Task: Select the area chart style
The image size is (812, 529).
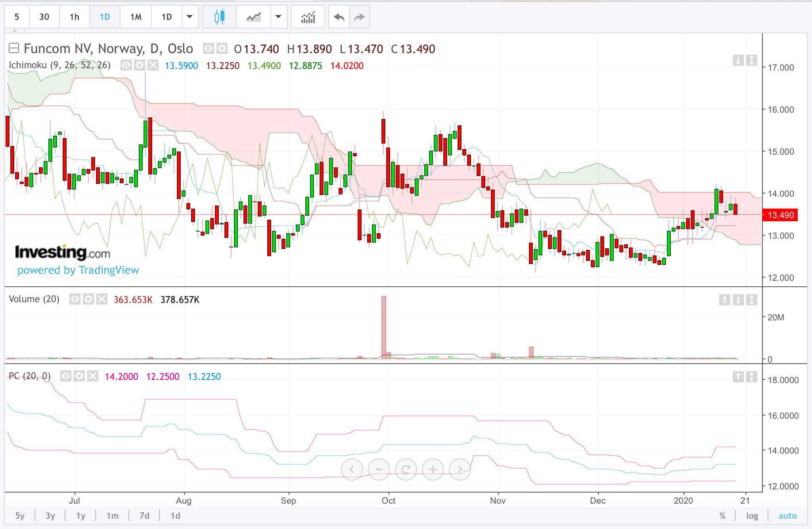Action: coord(254,17)
